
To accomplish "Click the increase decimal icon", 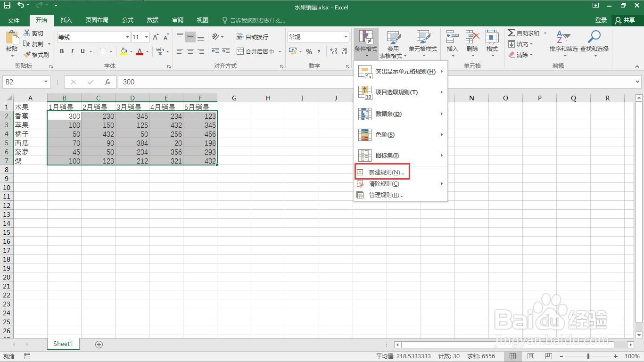I will [333, 51].
